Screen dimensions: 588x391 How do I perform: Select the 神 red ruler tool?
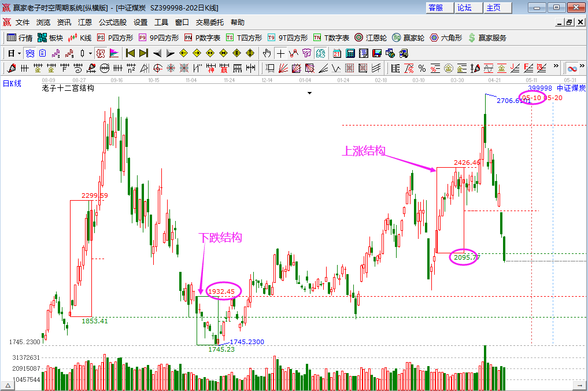211,68
